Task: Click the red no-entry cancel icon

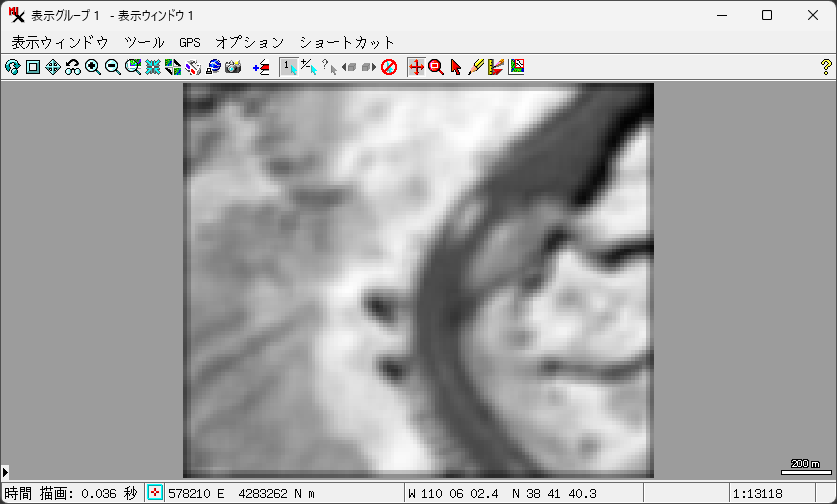Action: coord(389,67)
